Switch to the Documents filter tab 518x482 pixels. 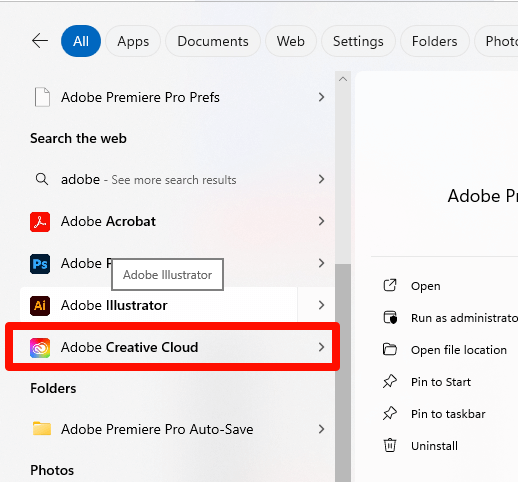[213, 41]
